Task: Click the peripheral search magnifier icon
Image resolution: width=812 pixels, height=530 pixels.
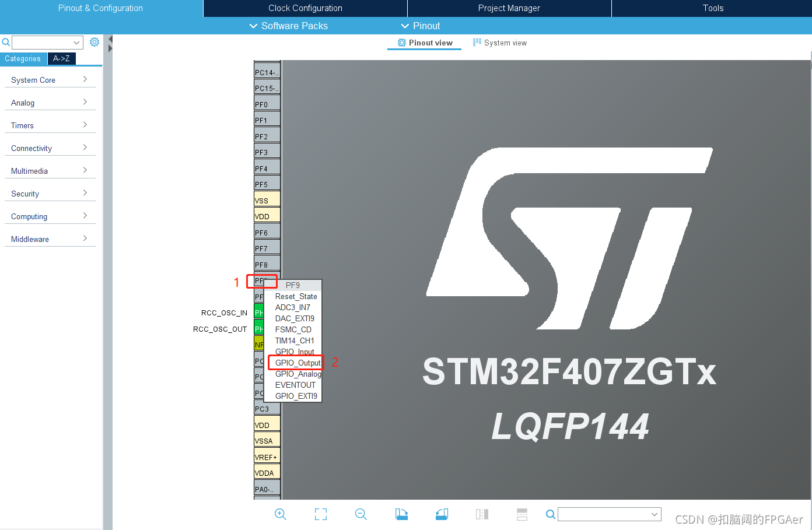Action: (6, 42)
